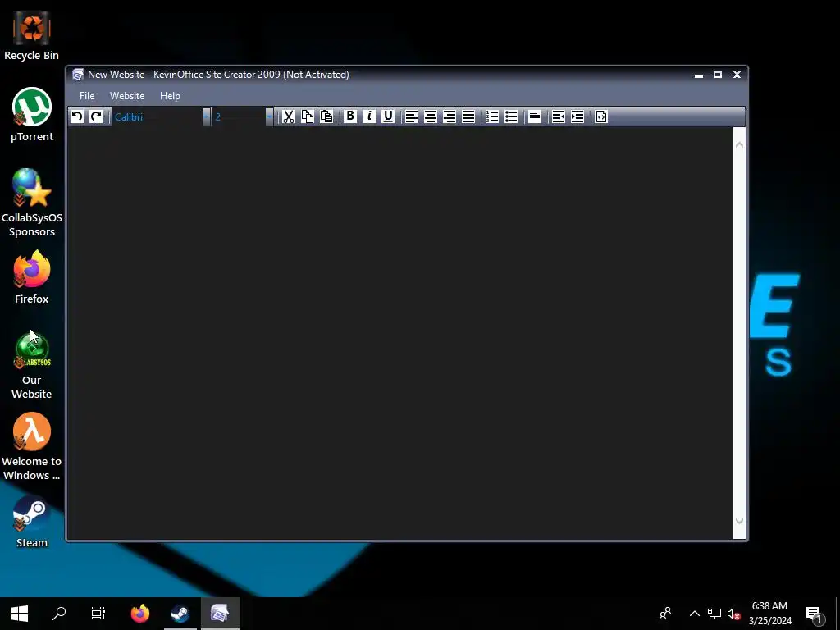Toggle Bold formatting
This screenshot has width=840, height=630.
pyautogui.click(x=350, y=116)
